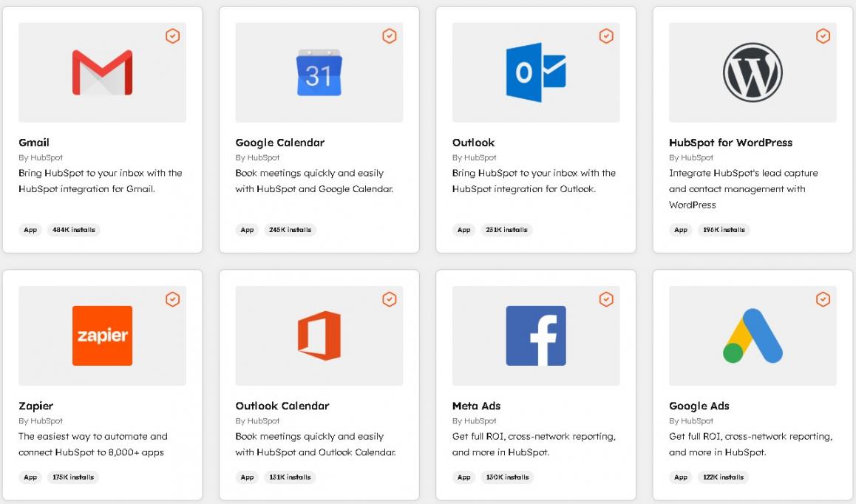Open the WordPress logo
856x504 pixels.
(x=753, y=72)
